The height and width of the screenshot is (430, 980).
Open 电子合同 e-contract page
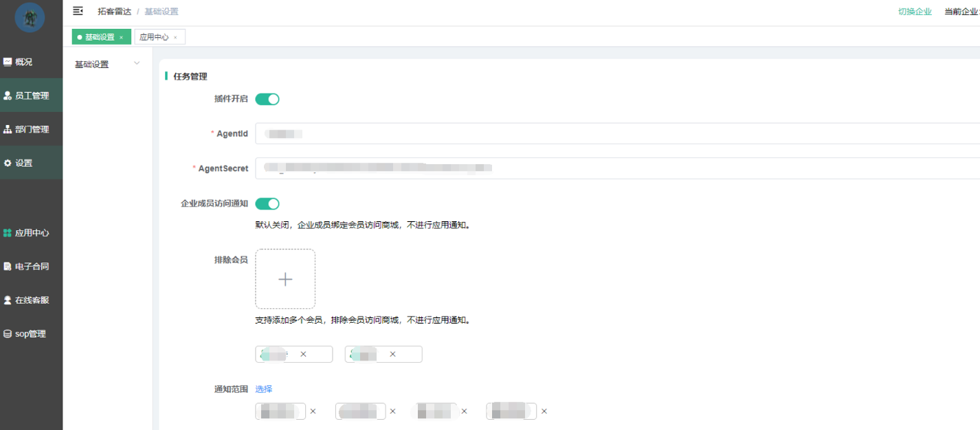click(x=32, y=267)
